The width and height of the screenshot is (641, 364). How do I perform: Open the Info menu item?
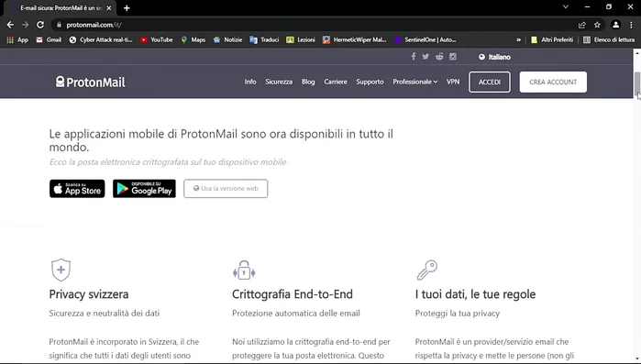click(x=250, y=82)
